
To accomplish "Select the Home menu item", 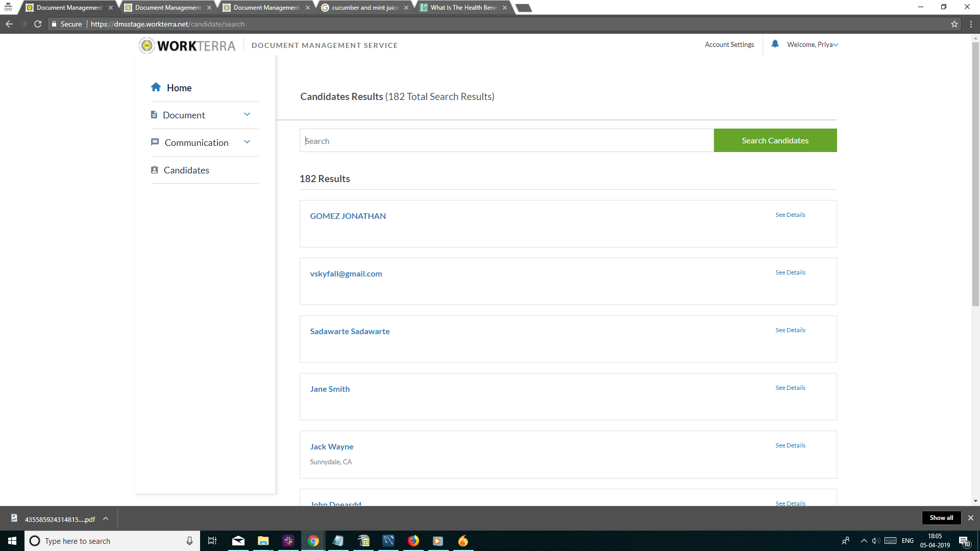I will [x=179, y=88].
